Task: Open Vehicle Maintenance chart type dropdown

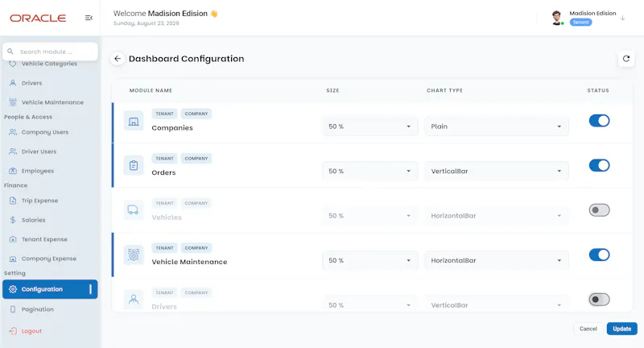Action: point(497,260)
